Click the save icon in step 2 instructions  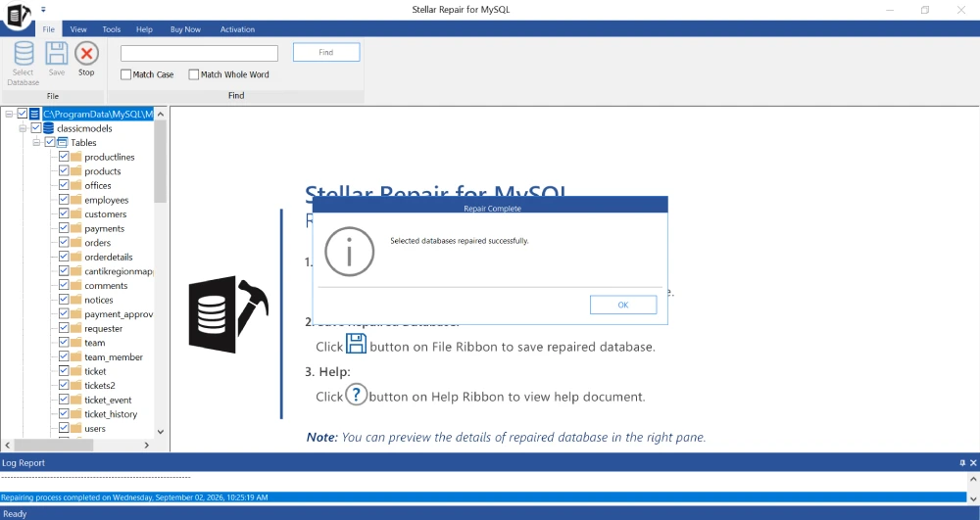pos(357,344)
